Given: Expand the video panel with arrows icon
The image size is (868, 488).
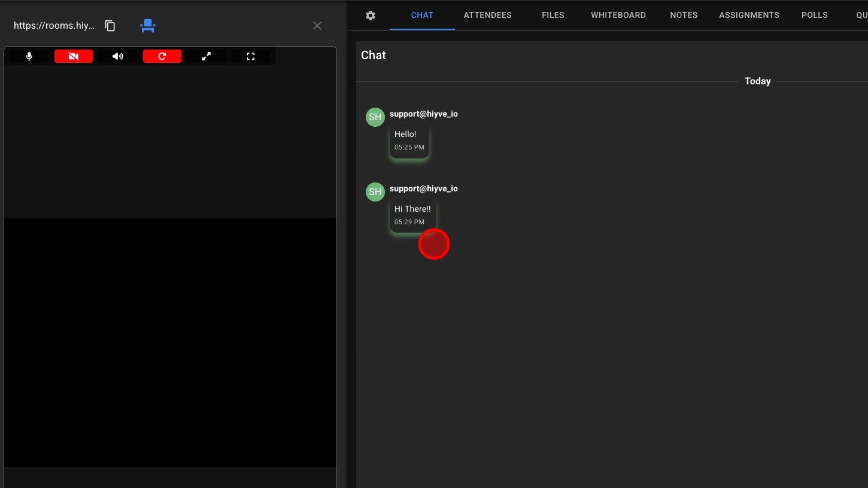Looking at the screenshot, I should [207, 56].
